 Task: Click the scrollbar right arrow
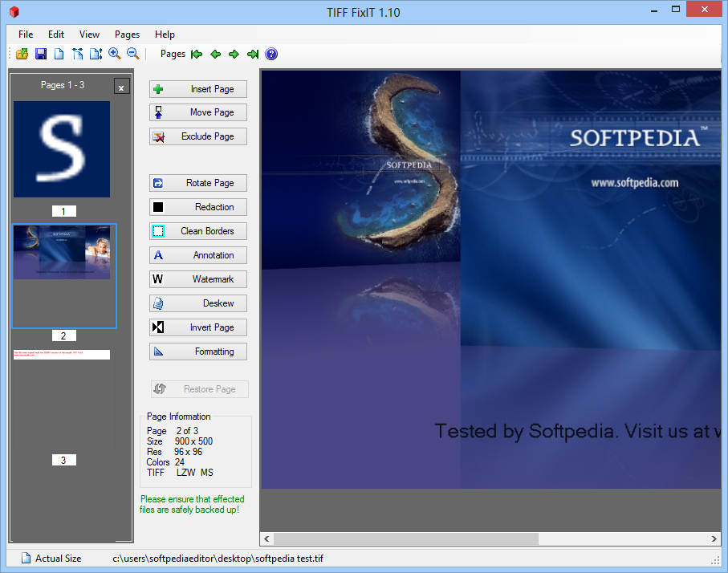click(714, 538)
